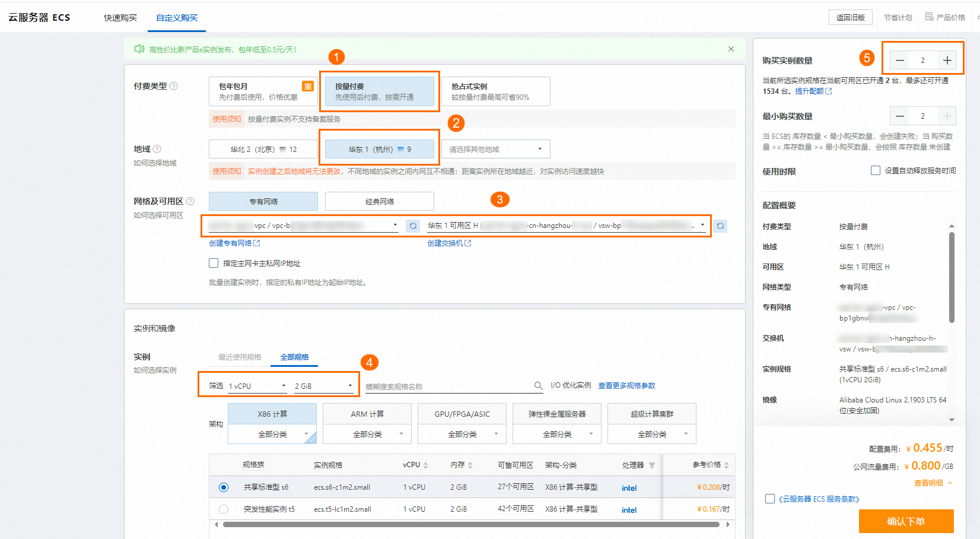Refresh the vSwitch list icon
The width and height of the screenshot is (980, 539).
pos(720,226)
